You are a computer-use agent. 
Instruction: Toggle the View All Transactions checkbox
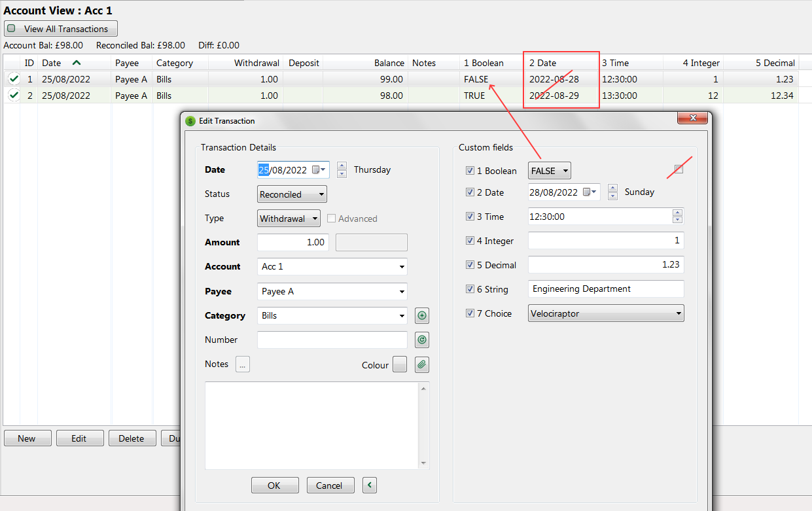[10, 28]
